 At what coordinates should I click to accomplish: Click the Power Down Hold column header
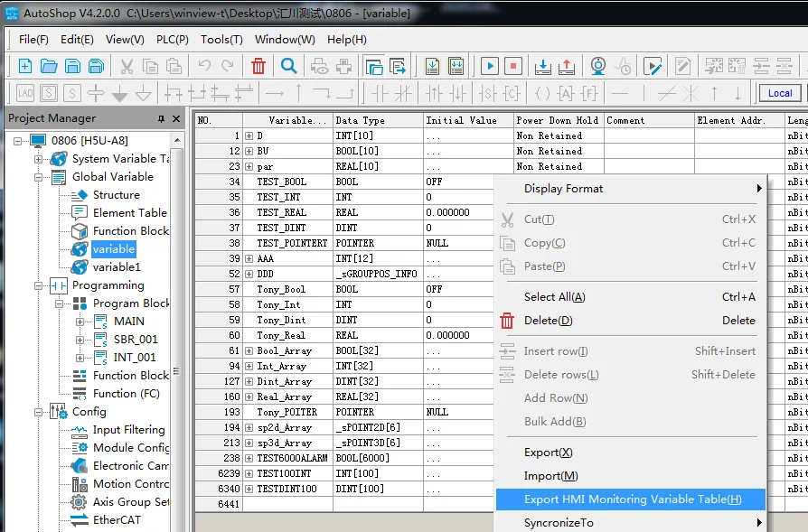pos(559,120)
